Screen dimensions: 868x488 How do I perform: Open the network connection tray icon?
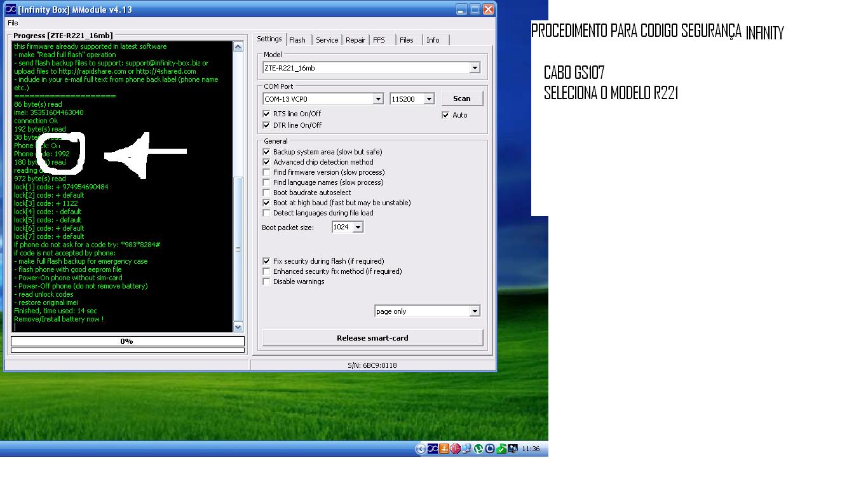pos(466,449)
